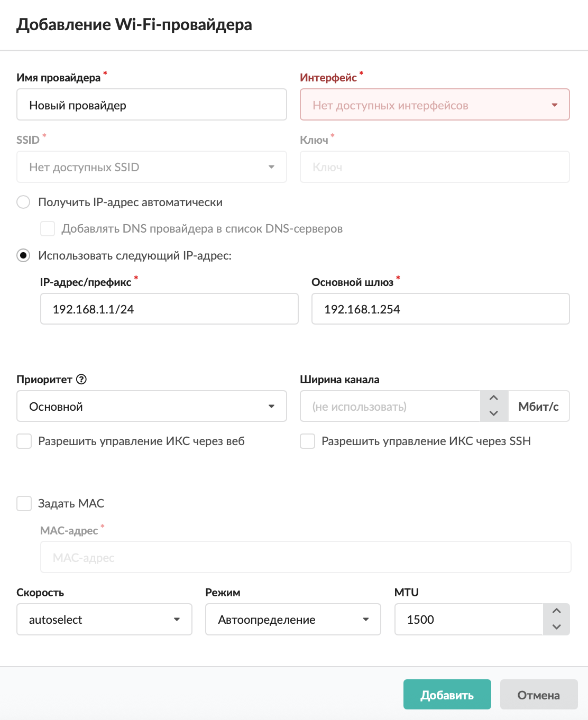Screen dimensions: 588x720
Task: Decrease MTU value with down arrow
Action: (x=556, y=627)
